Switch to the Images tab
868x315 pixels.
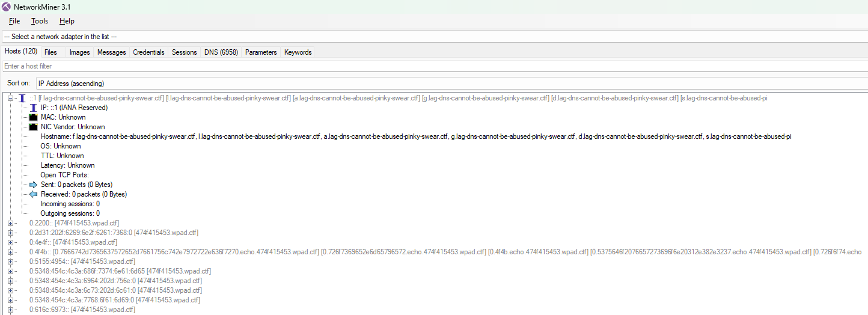tap(79, 52)
